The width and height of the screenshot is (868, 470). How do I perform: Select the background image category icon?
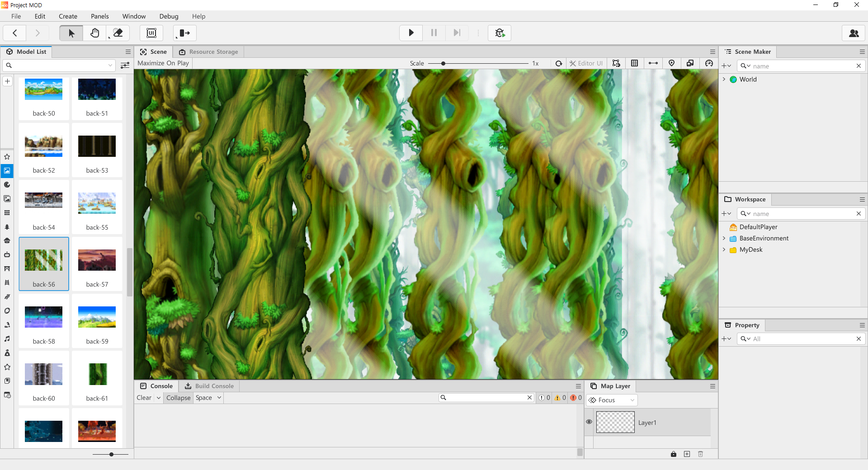[x=7, y=171]
